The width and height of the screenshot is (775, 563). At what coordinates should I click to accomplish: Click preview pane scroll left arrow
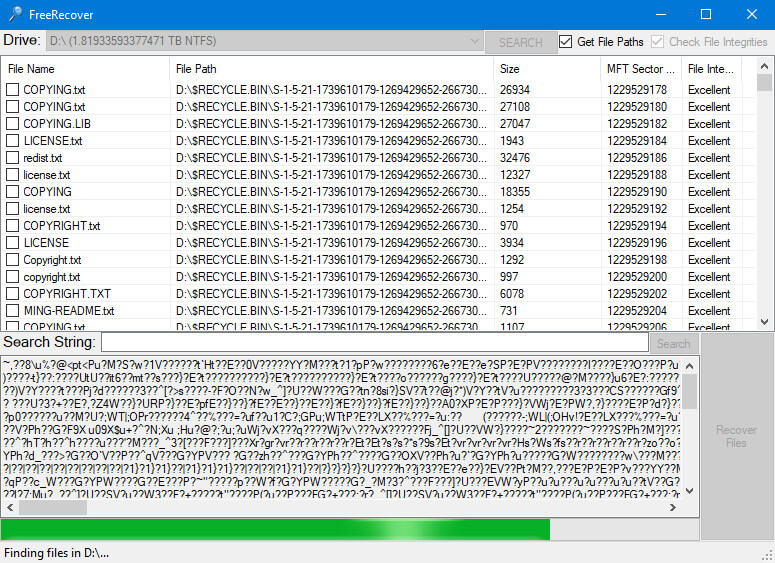click(x=10, y=507)
